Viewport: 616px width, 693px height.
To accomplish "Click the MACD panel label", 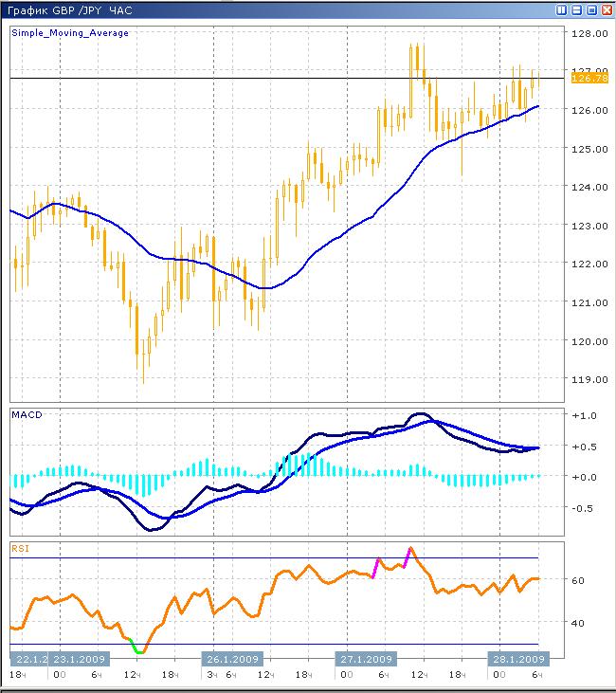I will pyautogui.click(x=27, y=415).
